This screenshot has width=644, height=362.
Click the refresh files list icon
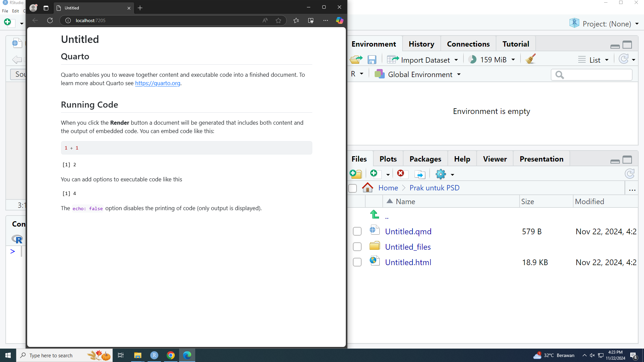coord(630,174)
